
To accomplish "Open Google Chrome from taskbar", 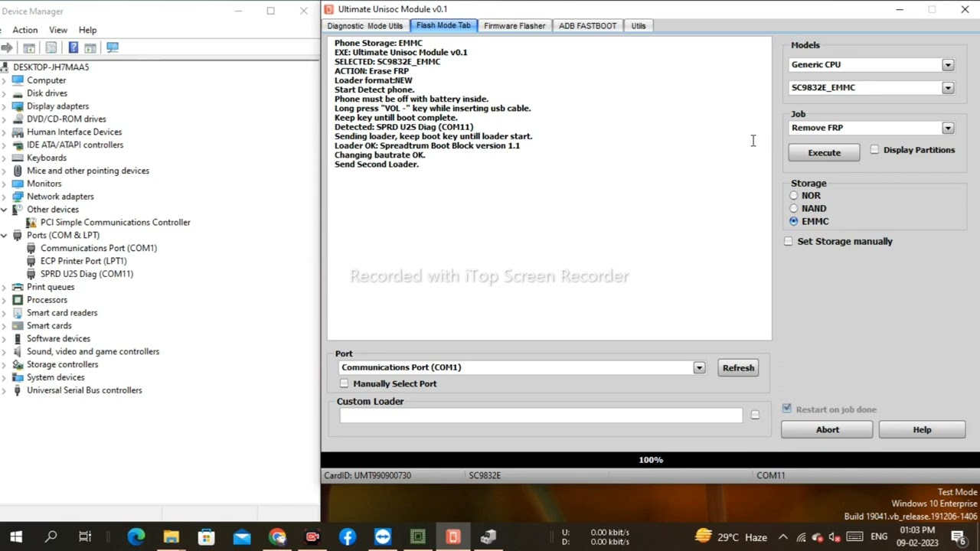I will point(277,536).
